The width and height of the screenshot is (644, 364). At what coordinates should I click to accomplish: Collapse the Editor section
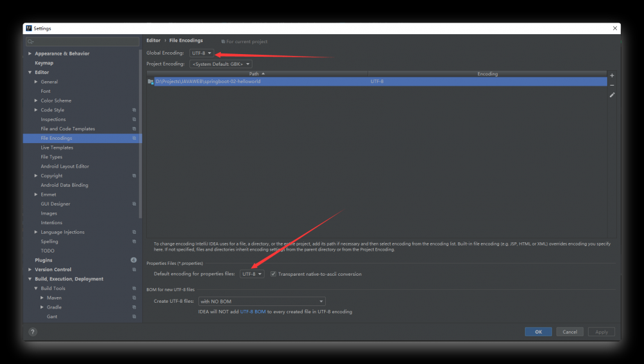pos(30,72)
